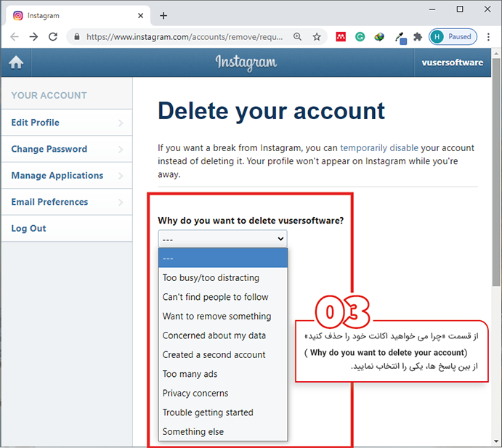Open Email Preferences in sidebar
Screen dimensions: 502x448
(67, 202)
